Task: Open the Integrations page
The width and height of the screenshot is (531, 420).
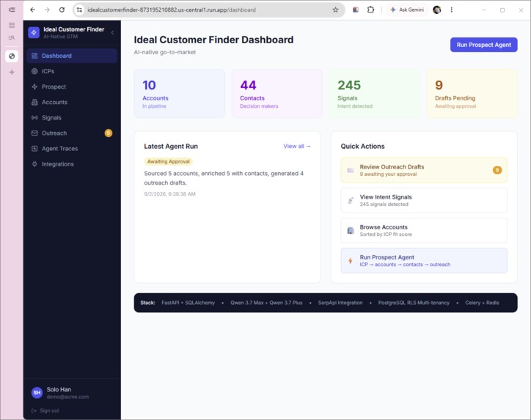Action: pos(72,164)
